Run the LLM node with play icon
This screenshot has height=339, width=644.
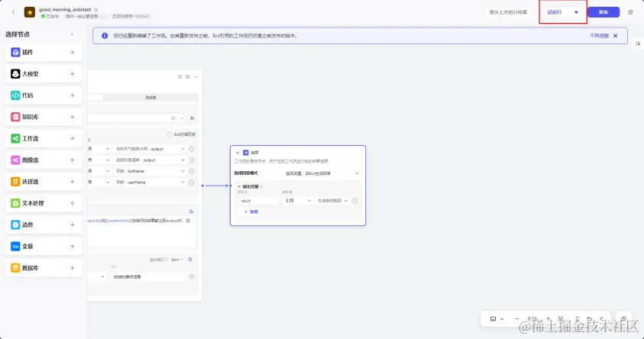click(x=188, y=77)
